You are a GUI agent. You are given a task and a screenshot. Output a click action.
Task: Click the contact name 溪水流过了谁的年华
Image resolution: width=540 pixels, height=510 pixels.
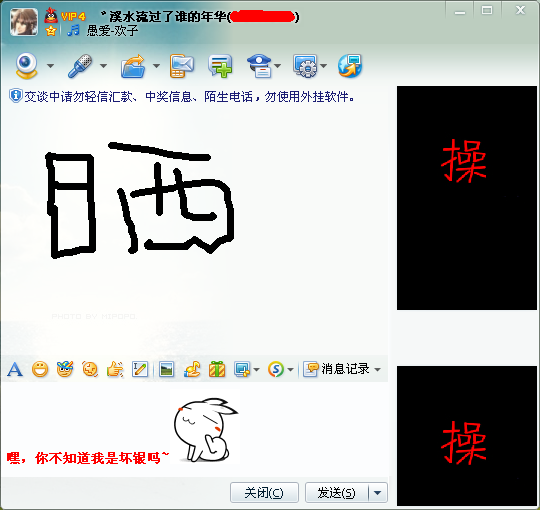pos(168,16)
